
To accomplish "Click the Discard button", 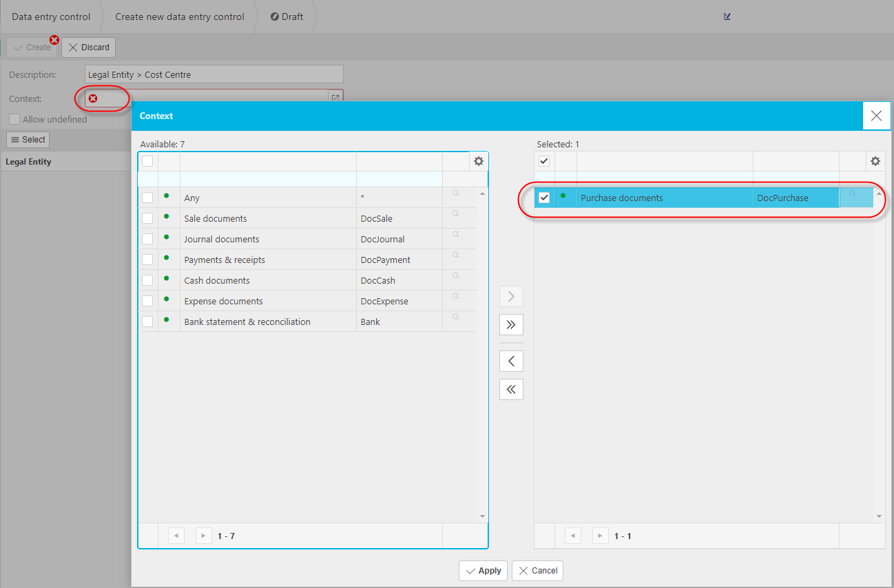I will pyautogui.click(x=89, y=48).
